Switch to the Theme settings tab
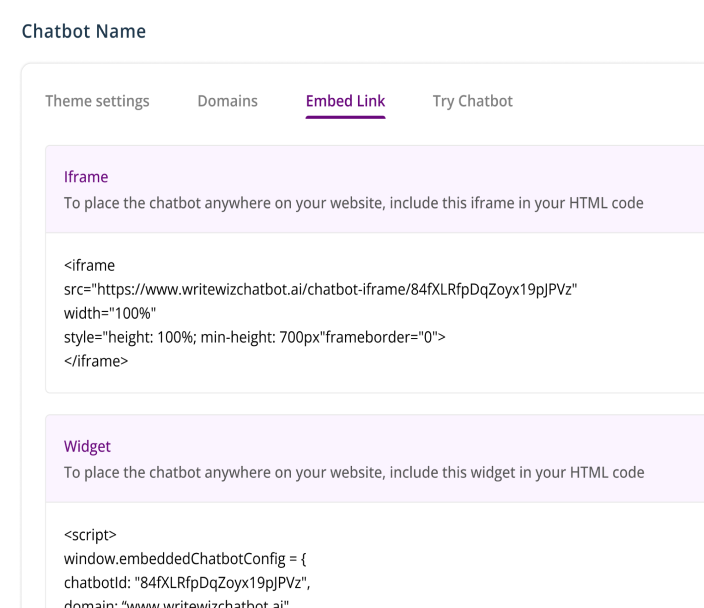Screen dimensions: 704x608 97,101
